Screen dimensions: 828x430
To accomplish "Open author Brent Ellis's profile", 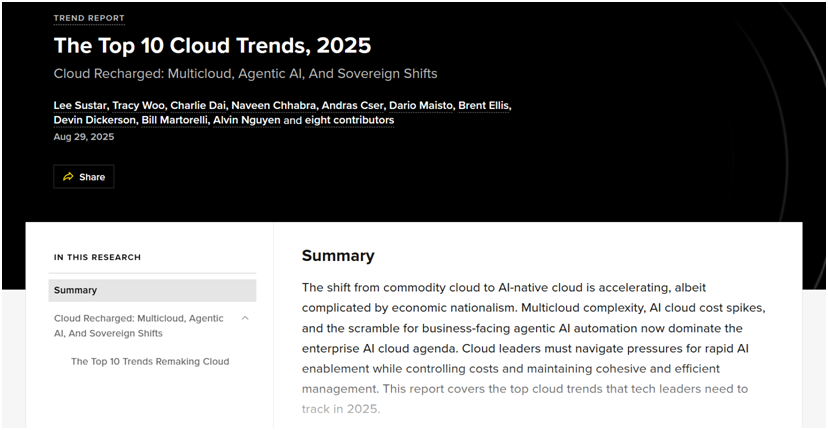I will (x=484, y=106).
